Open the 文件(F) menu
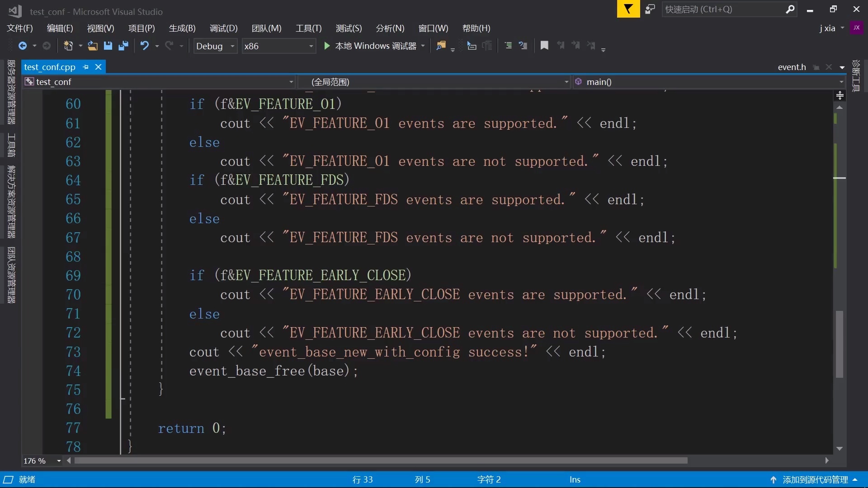 click(x=20, y=28)
